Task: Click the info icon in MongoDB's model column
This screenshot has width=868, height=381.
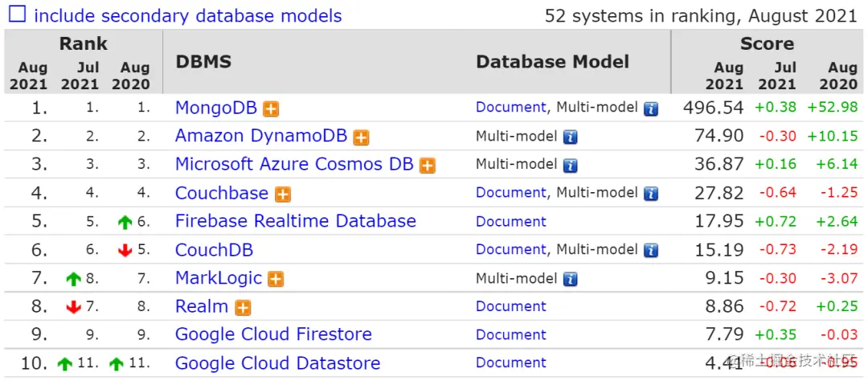Action: 651,109
